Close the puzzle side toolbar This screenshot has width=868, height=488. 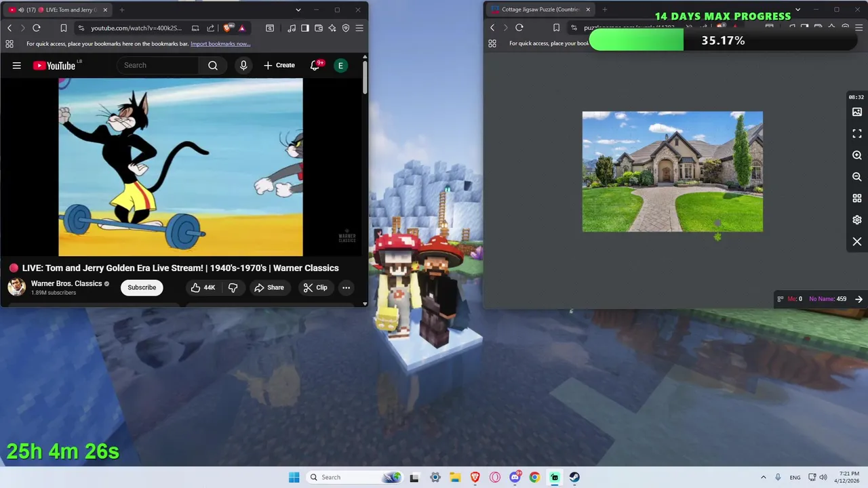pyautogui.click(x=857, y=242)
